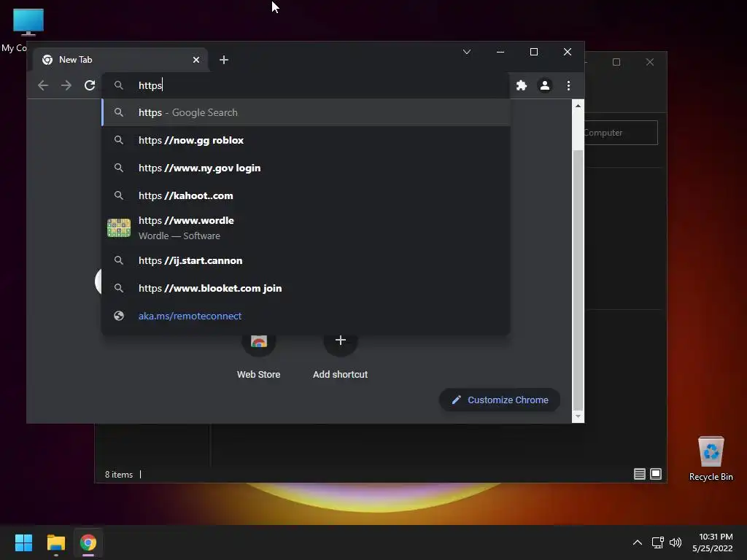Reload the page in Chrome
Viewport: 747px width, 560px height.
90,85
